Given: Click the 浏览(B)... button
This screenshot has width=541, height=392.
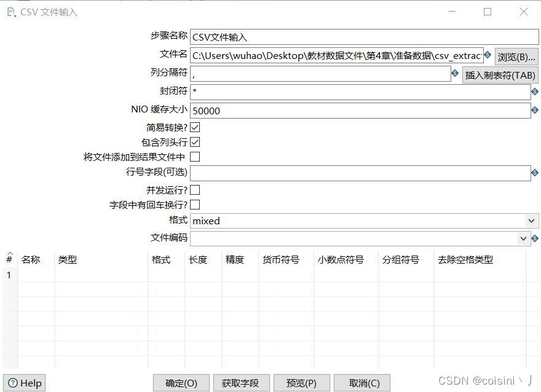Looking at the screenshot, I should coord(515,56).
